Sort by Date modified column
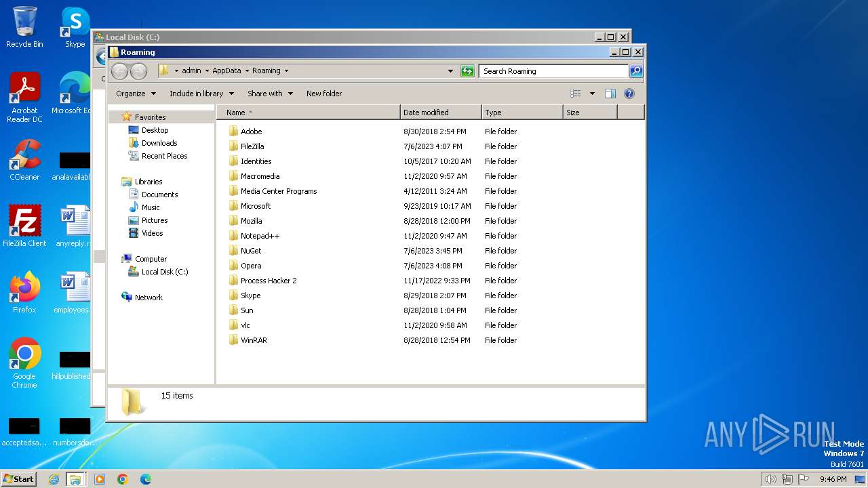 coord(441,113)
